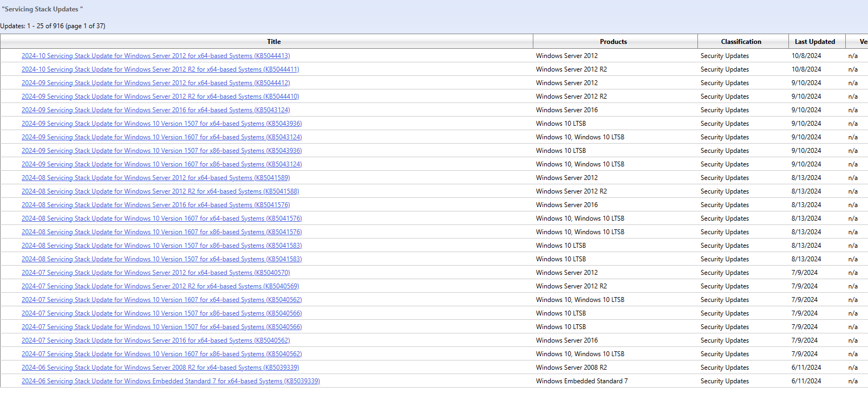This screenshot has height=399, width=868.
Task: Open 2024-07 Windows 10 1507 x64 KB5040566 link
Action: tap(162, 327)
